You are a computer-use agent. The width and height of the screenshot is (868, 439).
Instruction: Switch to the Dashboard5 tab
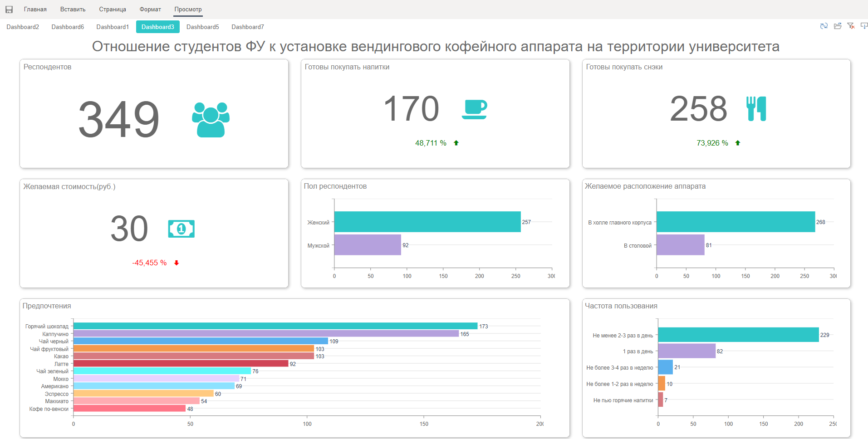coord(202,27)
